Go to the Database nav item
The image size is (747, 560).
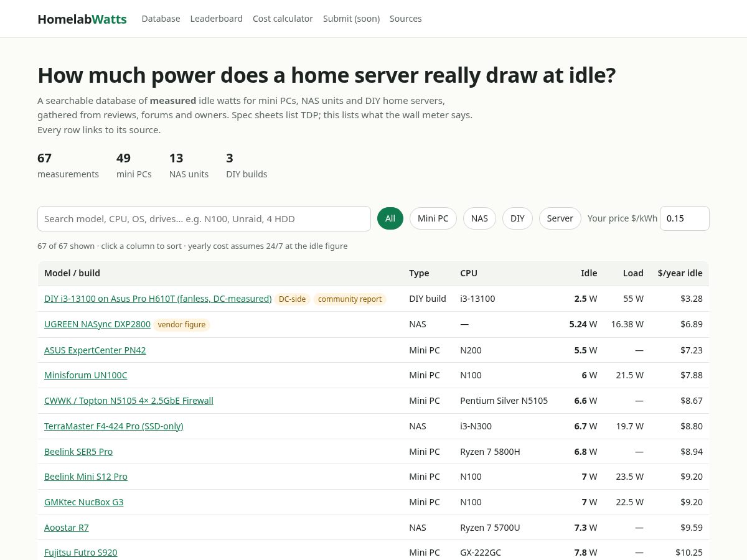tap(161, 19)
